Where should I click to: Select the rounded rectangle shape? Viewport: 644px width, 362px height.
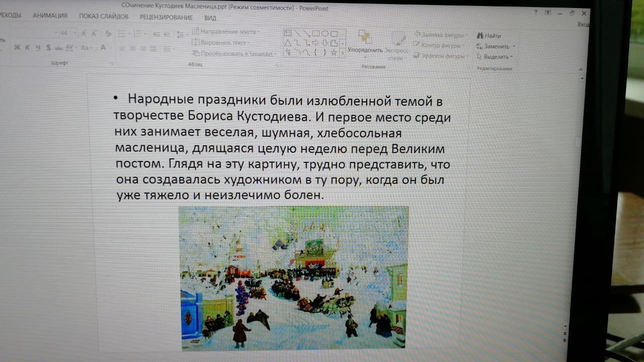pos(334,34)
